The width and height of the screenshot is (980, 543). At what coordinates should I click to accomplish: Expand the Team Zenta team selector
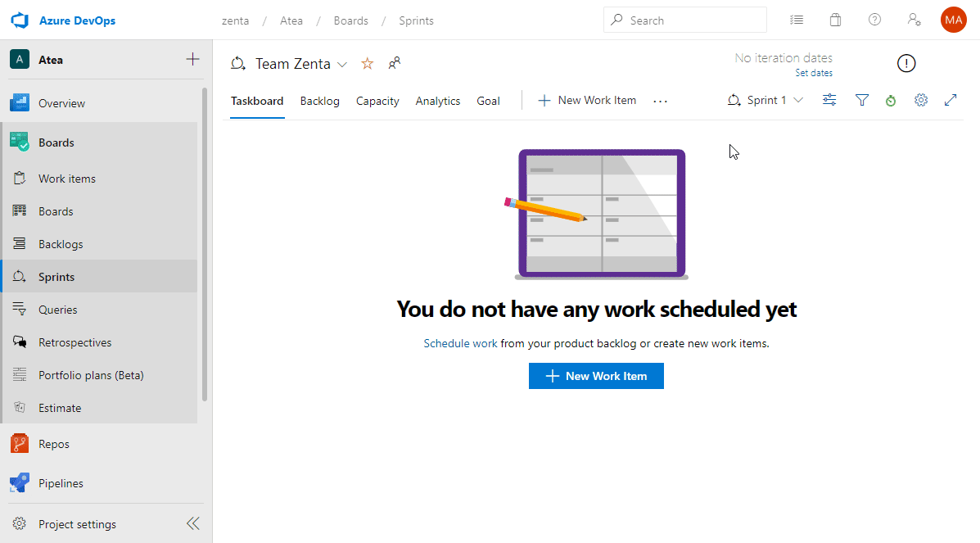click(342, 64)
